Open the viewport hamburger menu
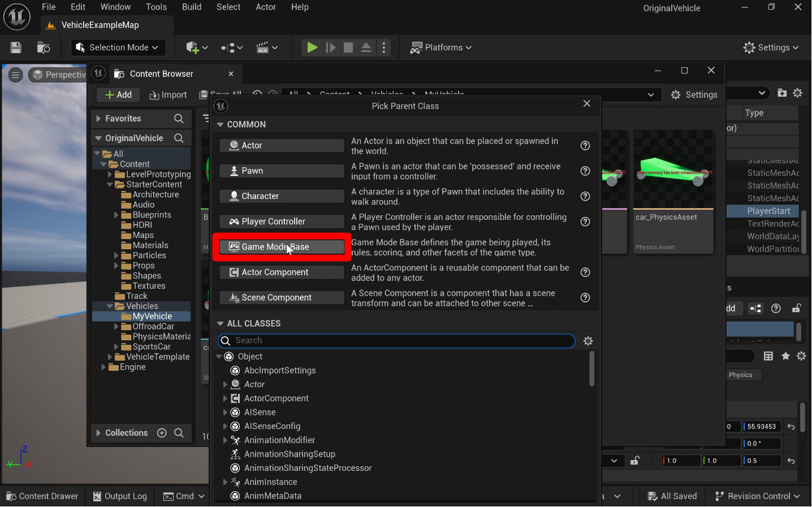The height and width of the screenshot is (507, 812). 15,75
